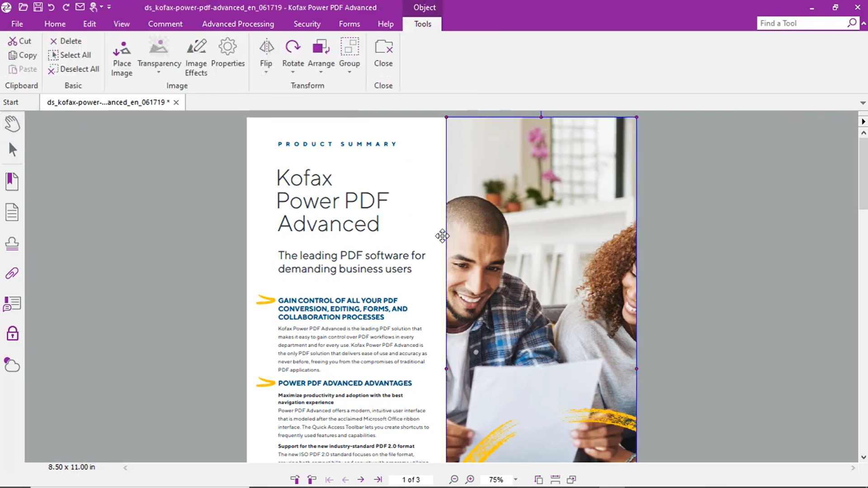Switch to the View tab
The height and width of the screenshot is (488, 868).
point(122,24)
